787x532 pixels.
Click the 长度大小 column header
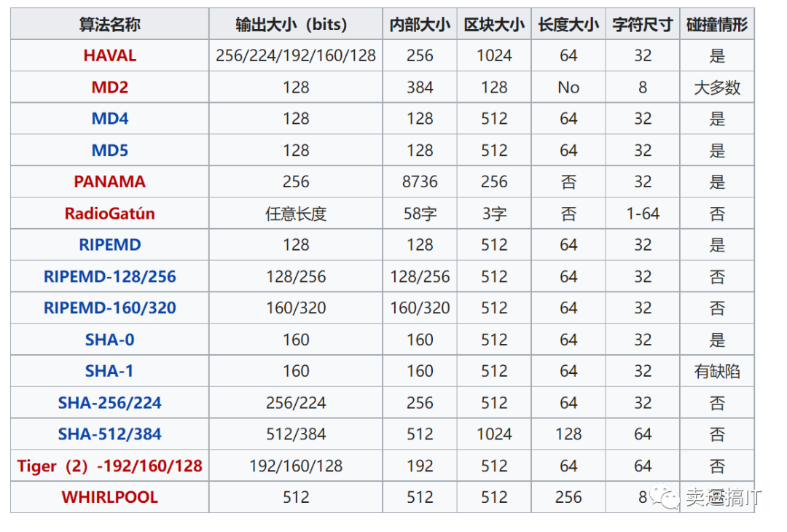coord(568,24)
